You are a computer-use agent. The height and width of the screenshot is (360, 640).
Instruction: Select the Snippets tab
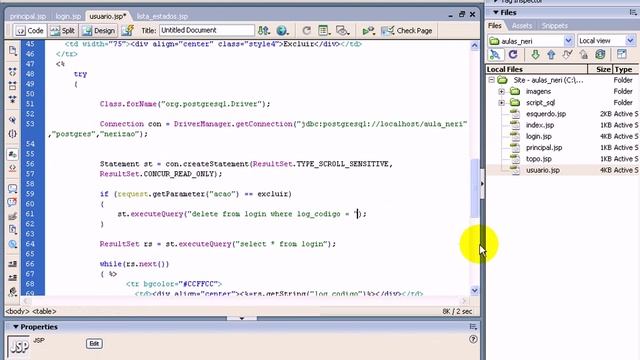pos(555,26)
